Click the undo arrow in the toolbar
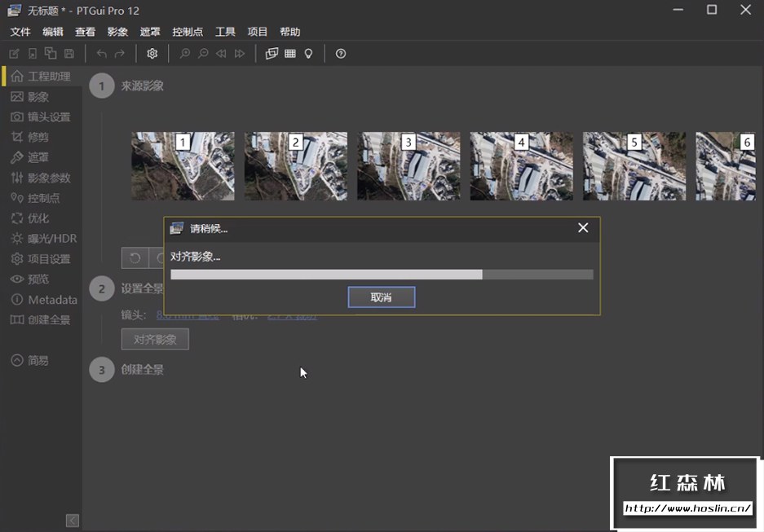Screen dimensions: 764x532 coord(102,54)
